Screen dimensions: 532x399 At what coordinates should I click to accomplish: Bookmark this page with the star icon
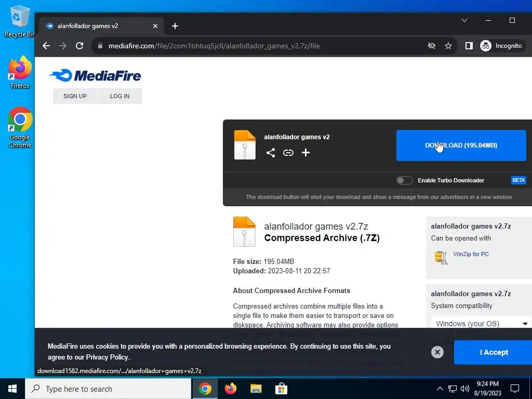coord(448,46)
